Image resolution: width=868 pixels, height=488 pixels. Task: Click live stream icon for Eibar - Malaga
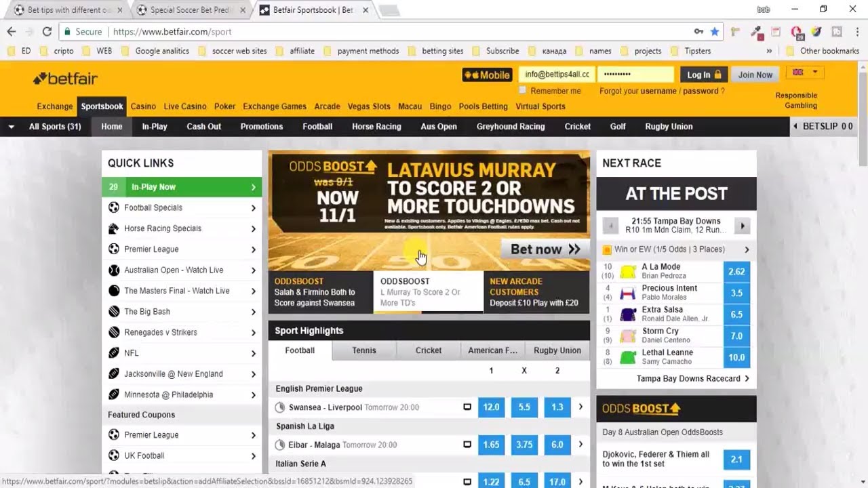pyautogui.click(x=467, y=445)
